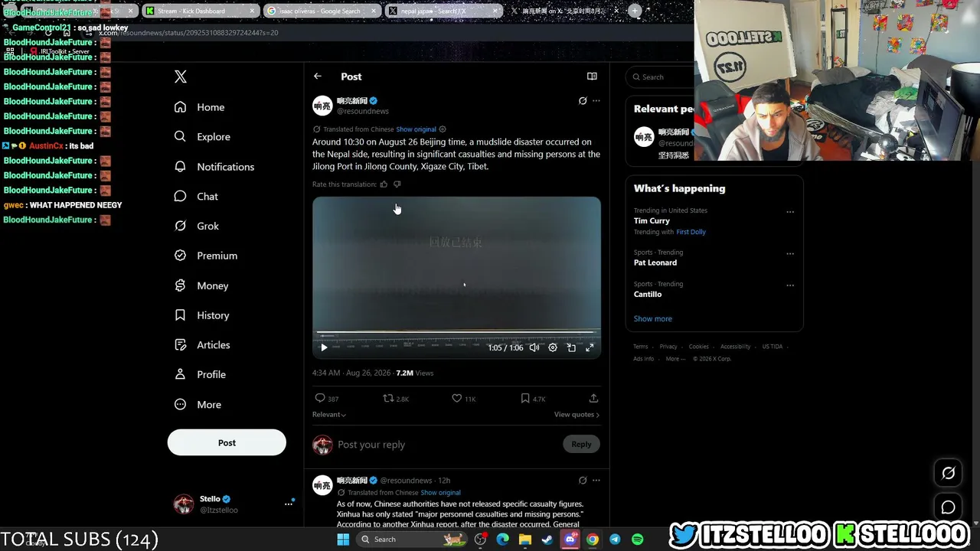Open OBS Studio from the taskbar
This screenshot has width=980, height=551.
[480, 540]
